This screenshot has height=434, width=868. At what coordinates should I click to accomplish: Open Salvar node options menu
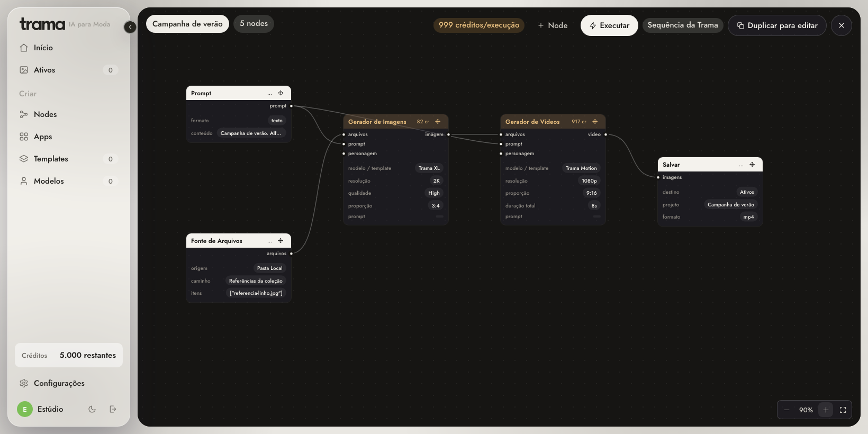741,165
